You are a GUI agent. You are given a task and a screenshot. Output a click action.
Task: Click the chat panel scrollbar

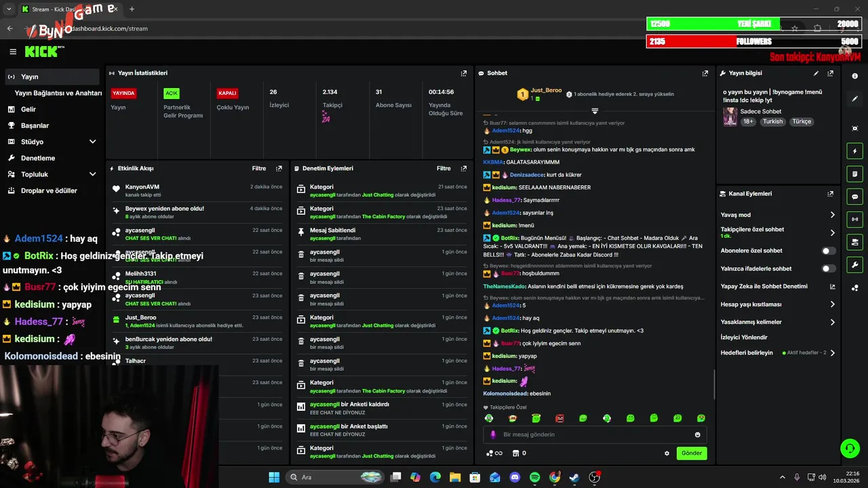click(714, 384)
